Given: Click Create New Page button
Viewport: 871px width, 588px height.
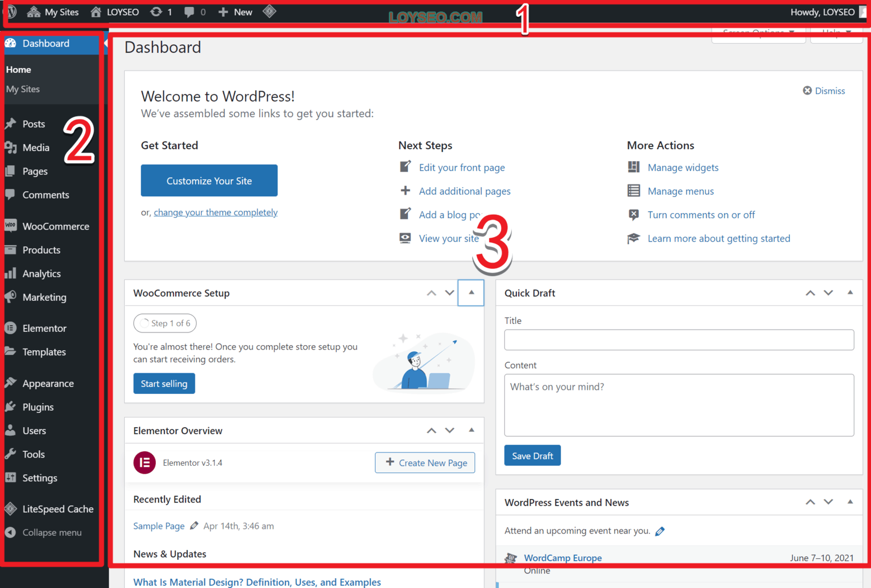Looking at the screenshot, I should pyautogui.click(x=425, y=463).
